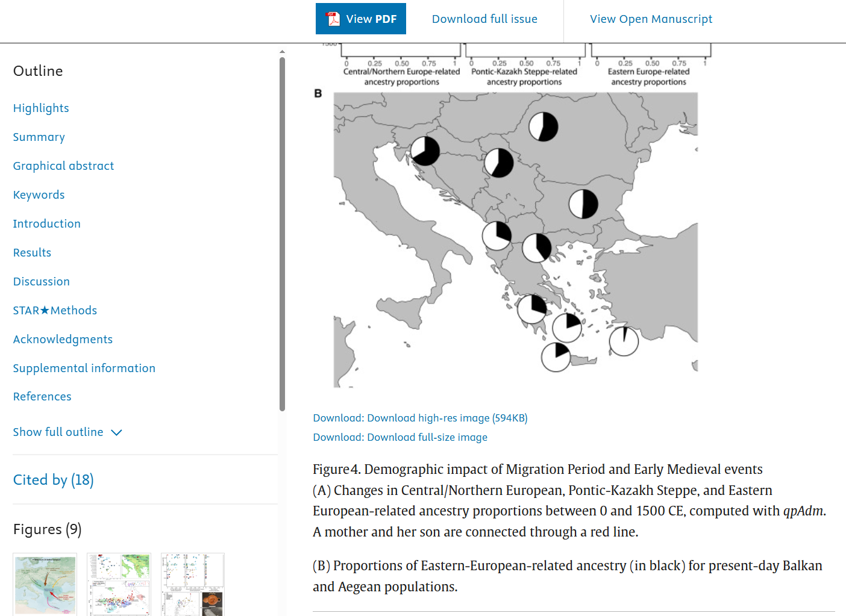Jump to Summary section in outline
846x616 pixels.
point(39,137)
